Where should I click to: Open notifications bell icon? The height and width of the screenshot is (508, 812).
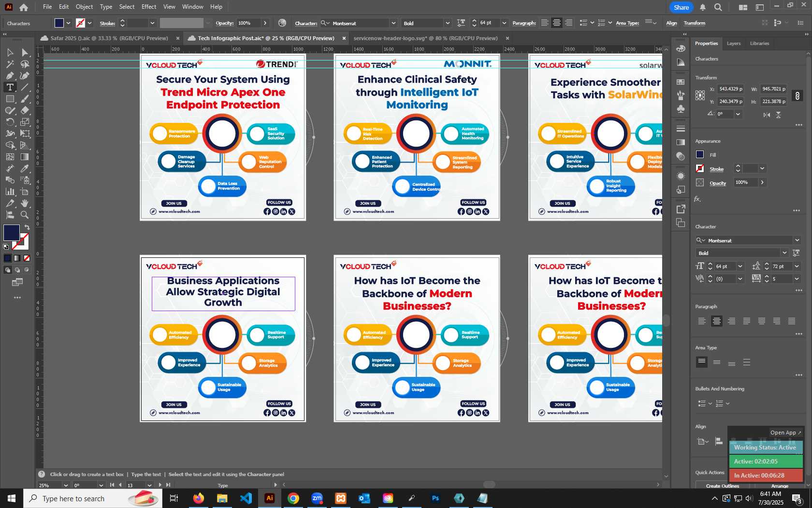703,7
